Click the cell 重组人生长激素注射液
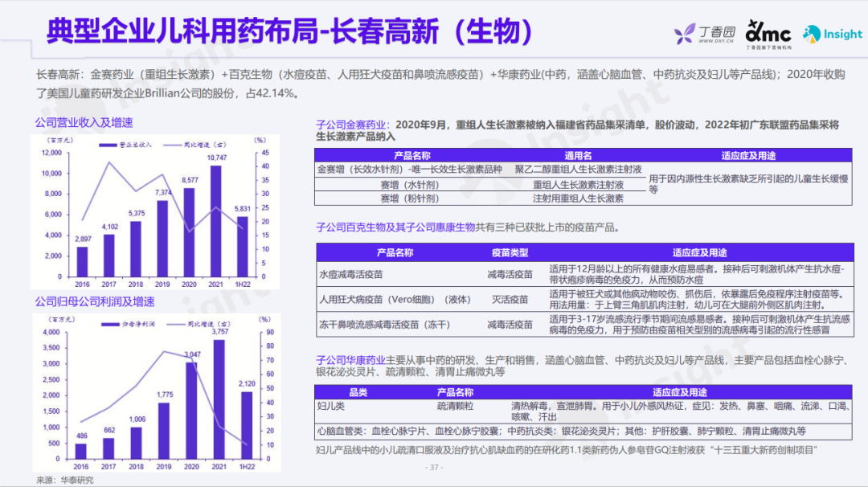The image size is (868, 487). point(578,185)
